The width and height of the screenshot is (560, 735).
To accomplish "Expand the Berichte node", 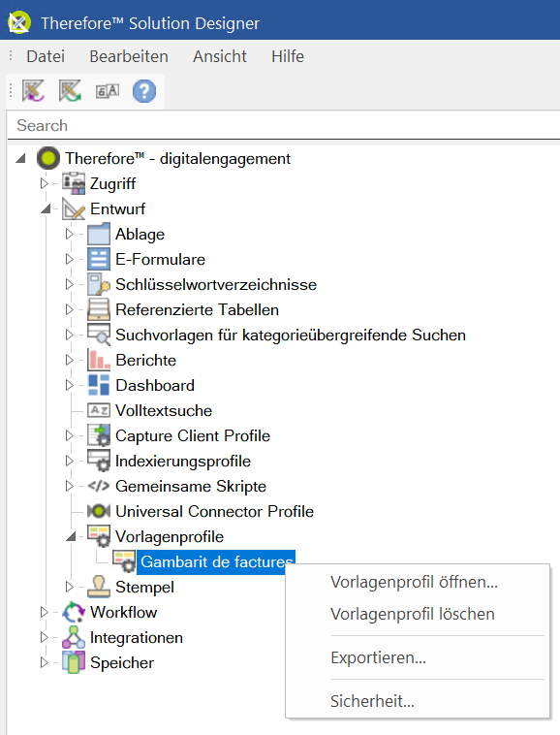I will point(70,360).
